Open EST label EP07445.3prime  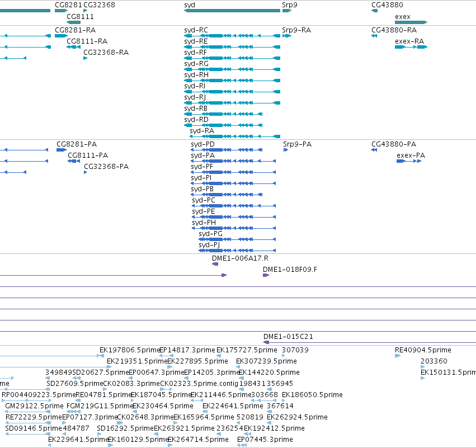click(x=265, y=440)
